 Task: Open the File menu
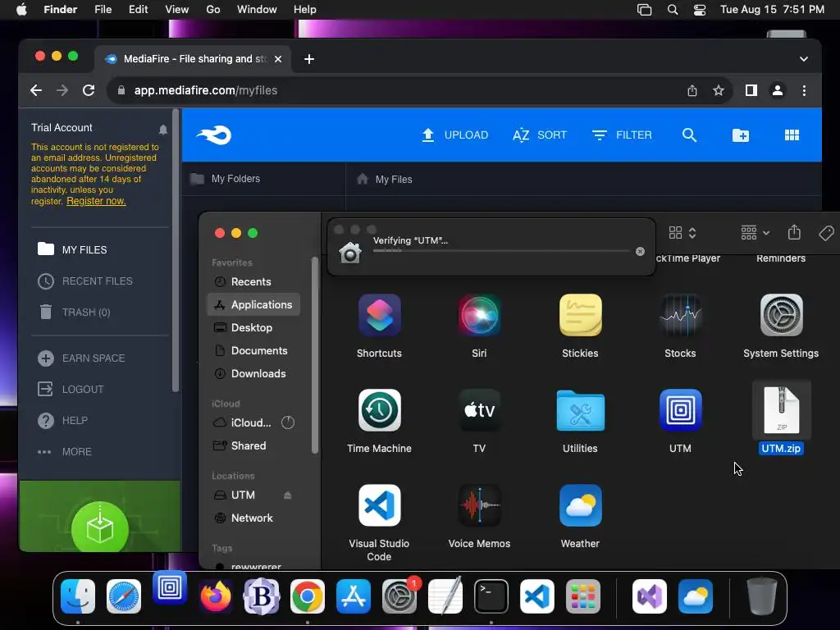pos(103,10)
